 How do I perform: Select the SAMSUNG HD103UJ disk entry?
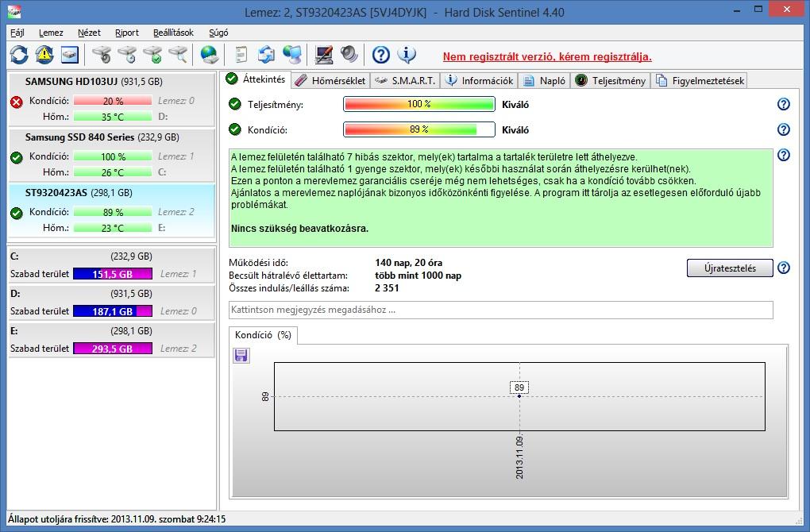pyautogui.click(x=112, y=99)
